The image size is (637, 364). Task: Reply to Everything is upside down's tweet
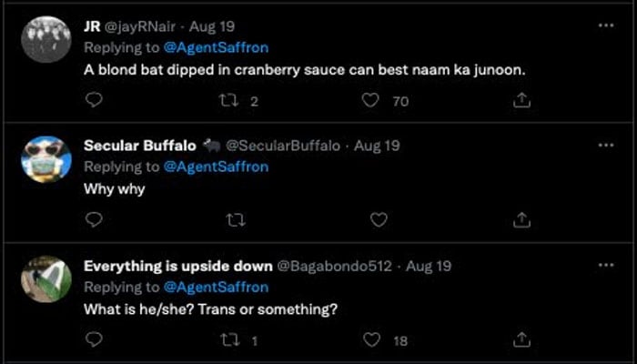tap(94, 339)
